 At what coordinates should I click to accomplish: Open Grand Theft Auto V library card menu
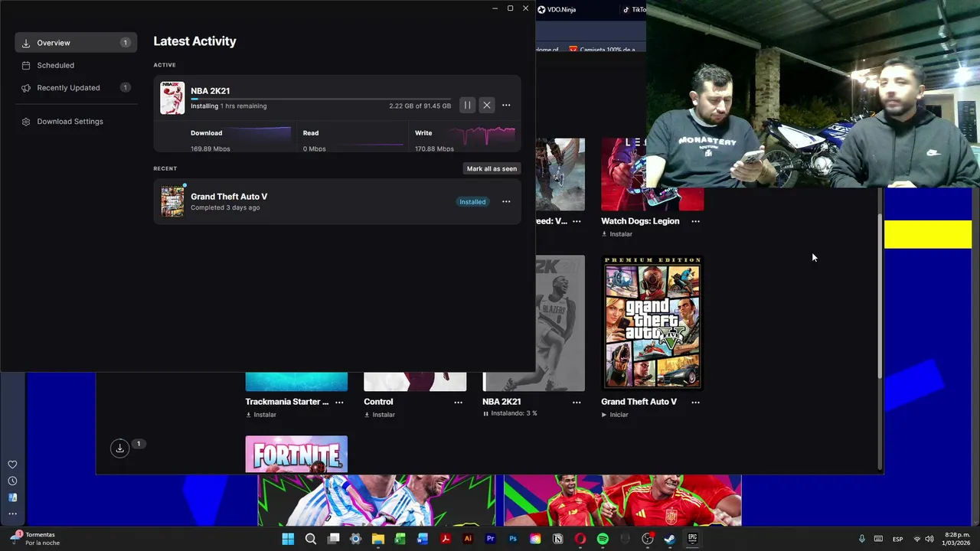(x=695, y=402)
